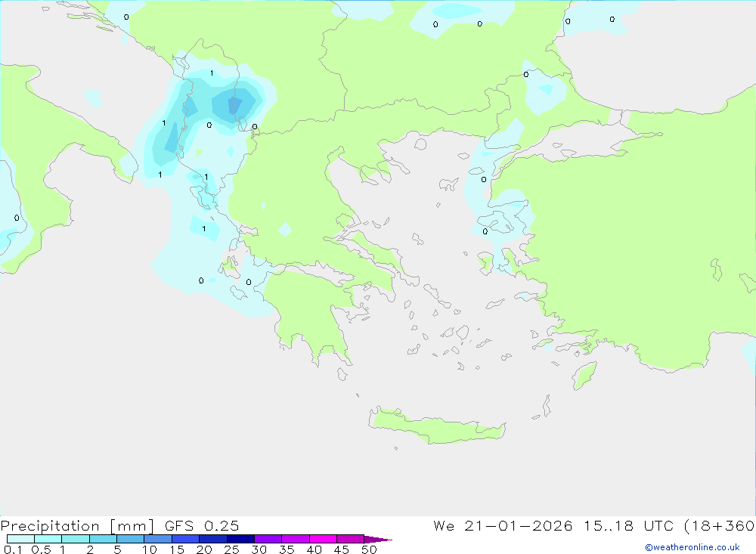The height and width of the screenshot is (554, 756).
Task: Select the 20–25 mm dark blue swatch
Action: click(x=212, y=539)
